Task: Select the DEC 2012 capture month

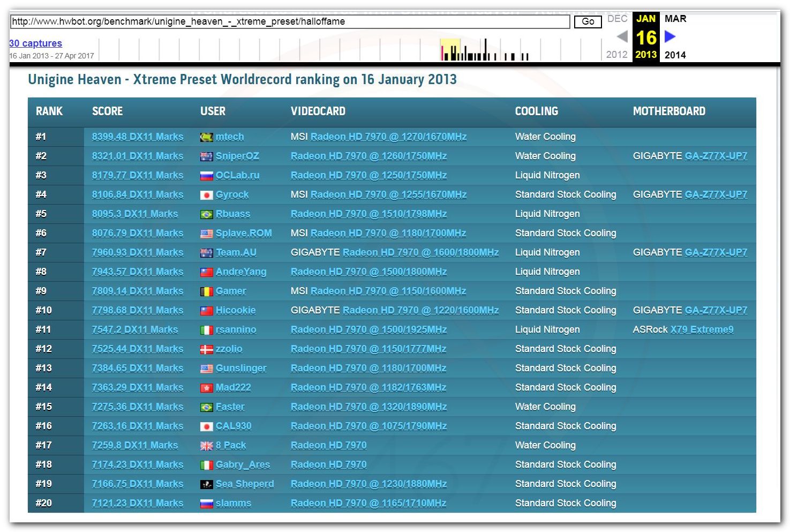Action: [x=617, y=19]
